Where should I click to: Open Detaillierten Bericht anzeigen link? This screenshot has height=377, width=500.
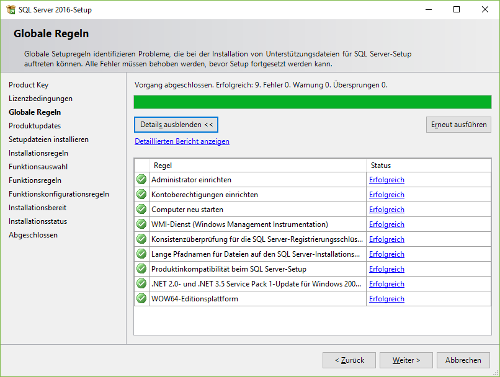pyautogui.click(x=182, y=141)
